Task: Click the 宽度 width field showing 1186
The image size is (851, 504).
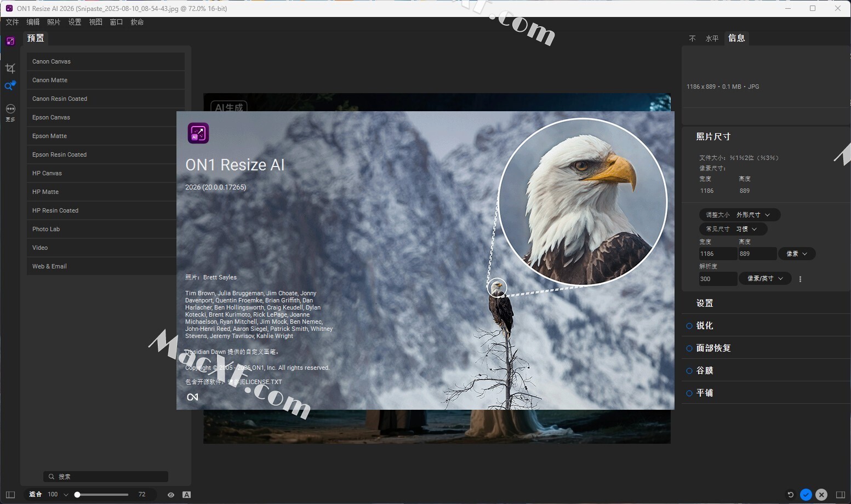Action: [x=718, y=254]
